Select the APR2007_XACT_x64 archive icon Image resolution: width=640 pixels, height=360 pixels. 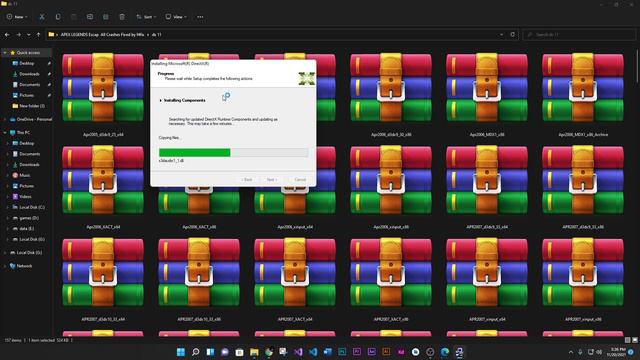pyautogui.click(x=295, y=272)
